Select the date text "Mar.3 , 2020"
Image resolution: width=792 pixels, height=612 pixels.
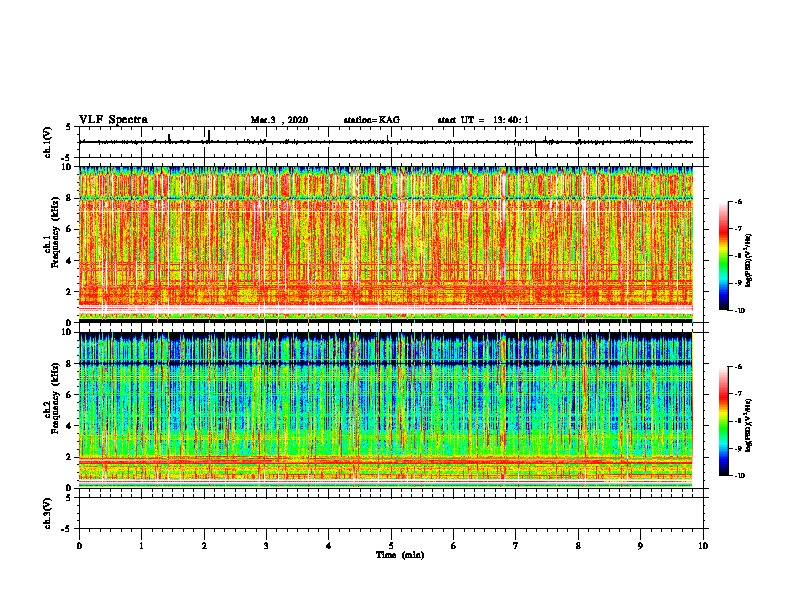(279, 120)
